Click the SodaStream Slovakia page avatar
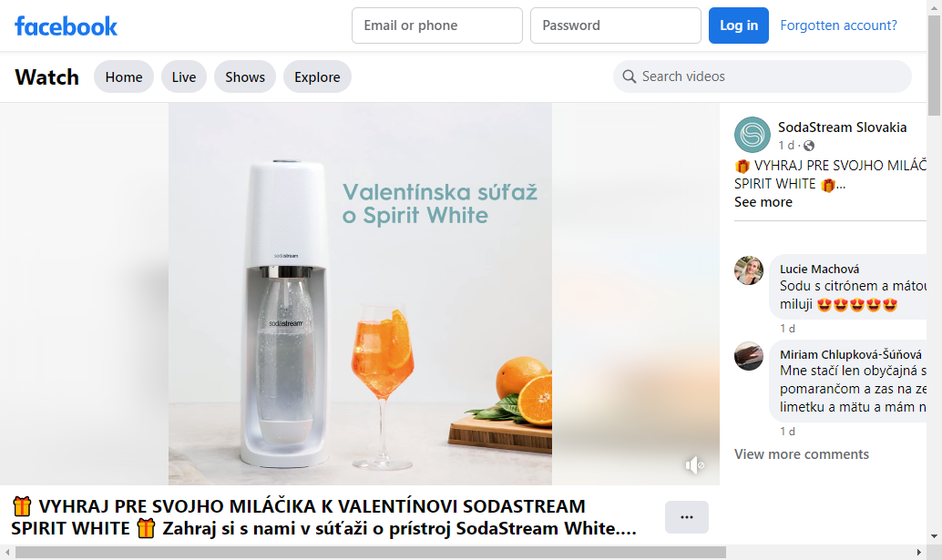 [x=753, y=135]
